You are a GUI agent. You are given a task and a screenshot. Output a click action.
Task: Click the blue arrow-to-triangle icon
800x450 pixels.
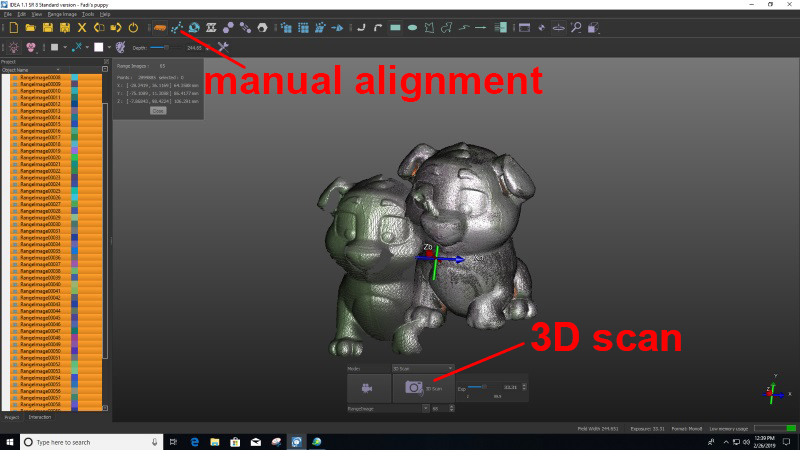[x=337, y=28]
